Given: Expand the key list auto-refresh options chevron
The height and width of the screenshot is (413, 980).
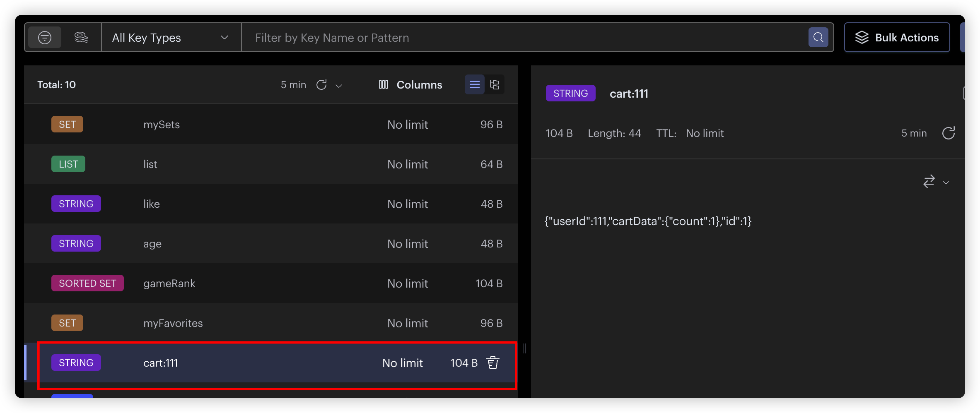Looking at the screenshot, I should click(x=339, y=86).
